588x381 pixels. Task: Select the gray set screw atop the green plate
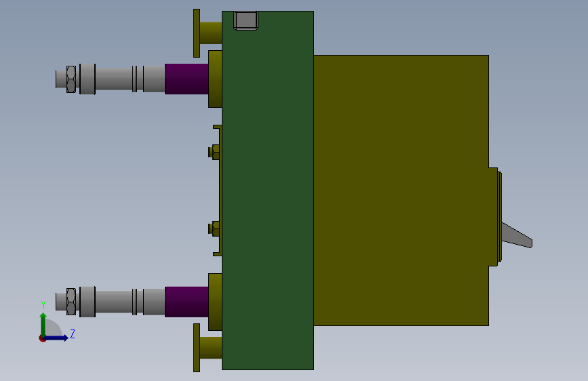click(246, 20)
